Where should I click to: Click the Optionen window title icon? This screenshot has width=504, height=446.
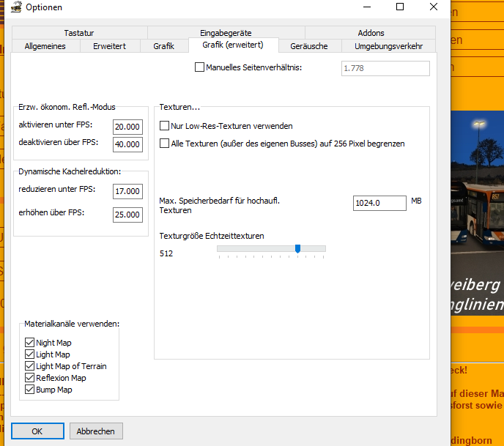[16, 7]
